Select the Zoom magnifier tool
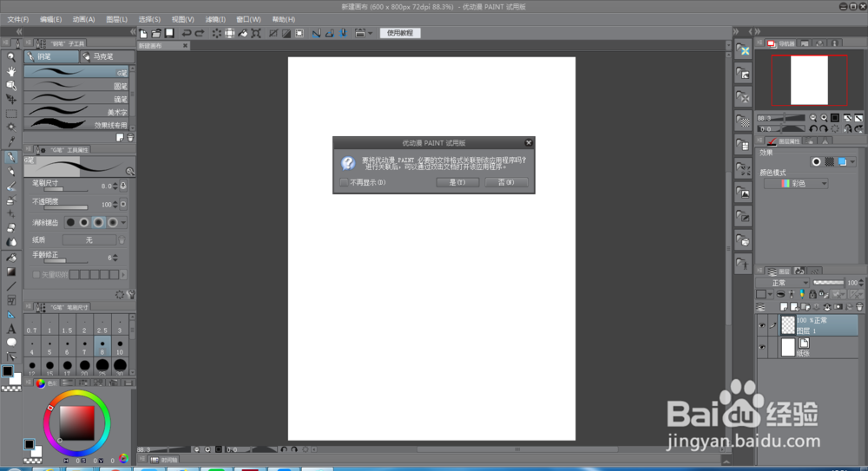The width and height of the screenshot is (868, 471). click(x=11, y=57)
